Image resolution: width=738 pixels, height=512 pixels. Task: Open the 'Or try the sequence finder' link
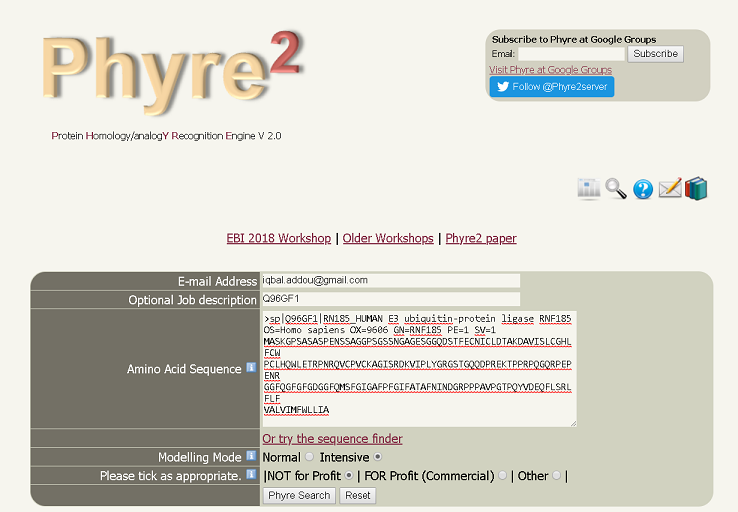(332, 439)
